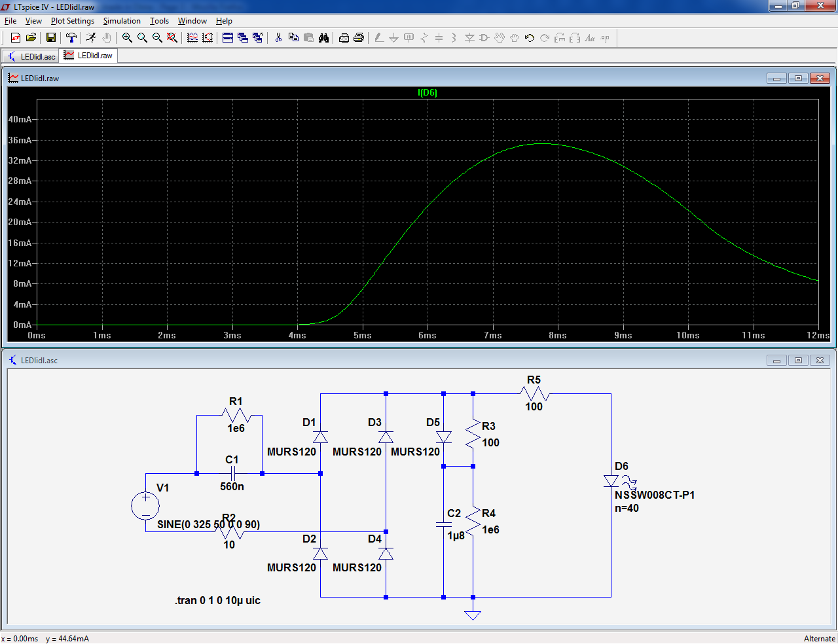
Task: Click the I(D6) trace label
Action: [427, 92]
